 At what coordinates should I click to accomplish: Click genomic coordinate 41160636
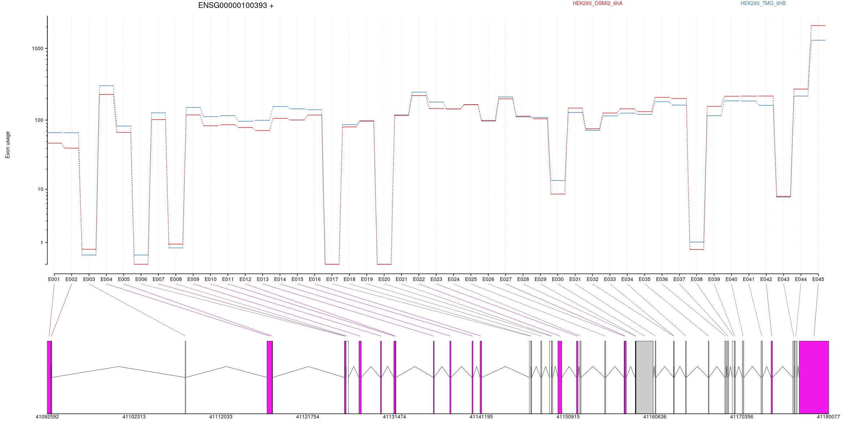click(655, 417)
